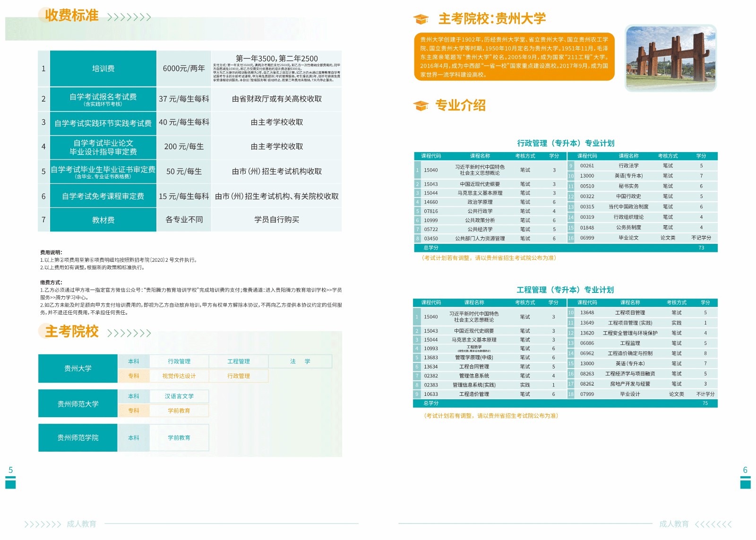This screenshot has height=540, width=756.
Task: Select the 6000元/两年 amount
Action: point(184,69)
